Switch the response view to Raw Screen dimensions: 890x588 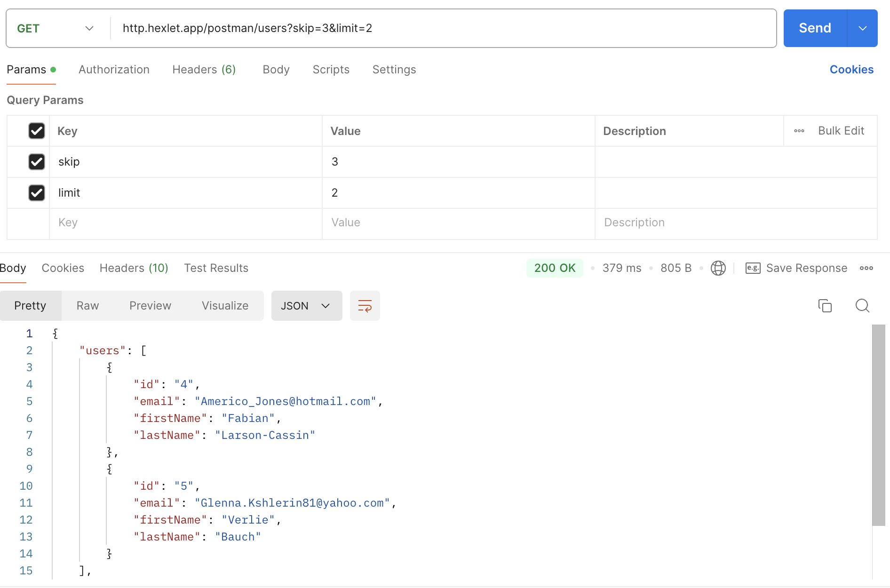(87, 306)
